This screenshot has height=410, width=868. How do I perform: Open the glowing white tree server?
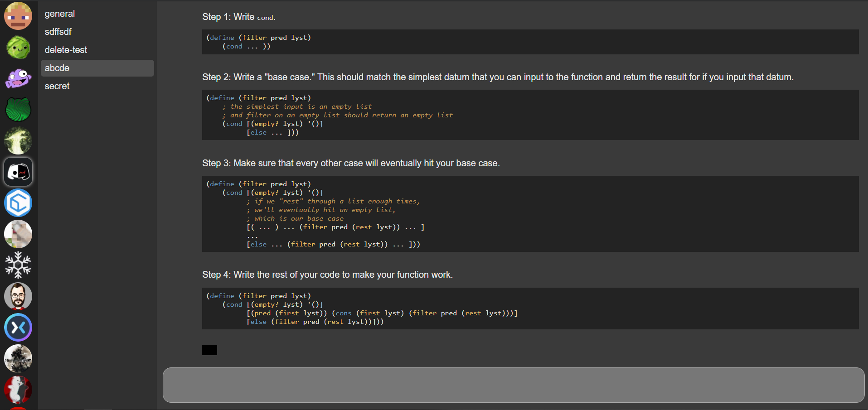point(18,140)
